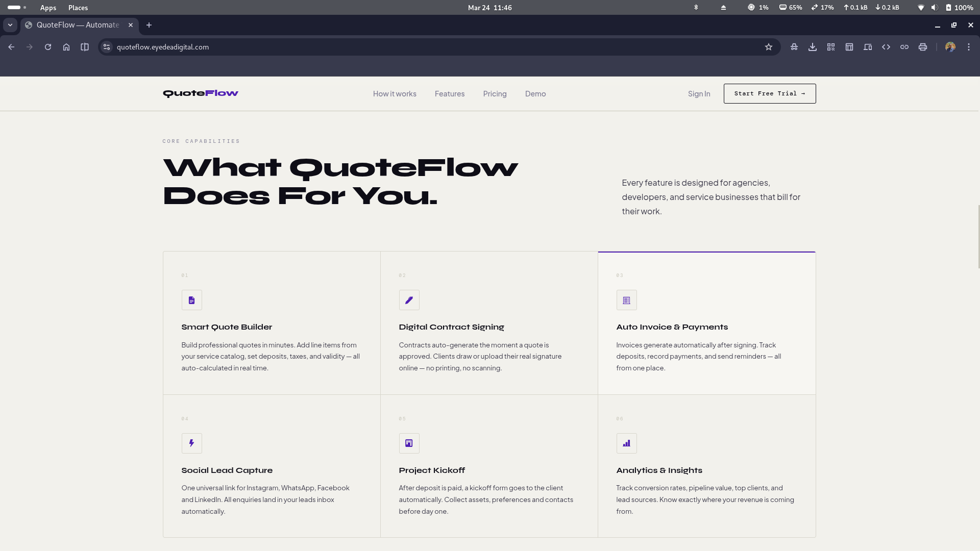The width and height of the screenshot is (980, 551).
Task: Click the Digital Contract Signing pen icon
Action: pos(409,300)
